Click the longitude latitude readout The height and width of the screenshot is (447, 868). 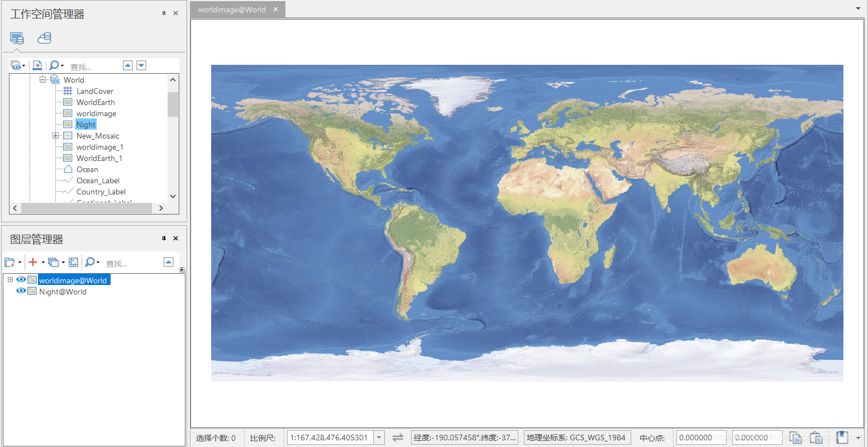(x=465, y=438)
